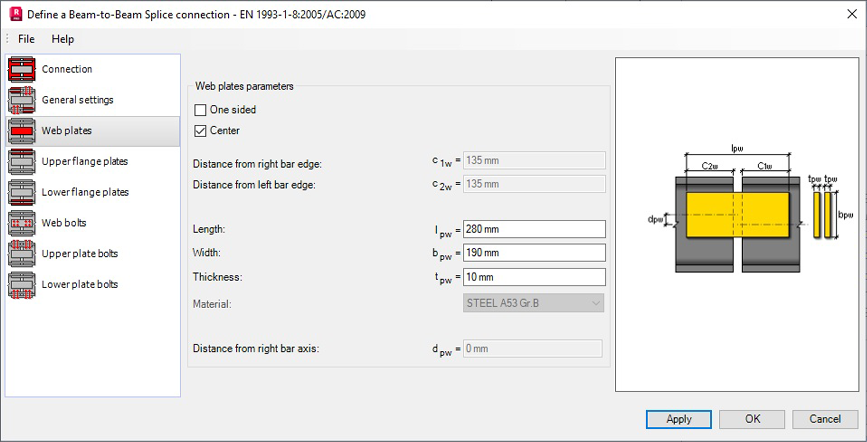Enable the One sided checkbox
Screen dimensions: 867x442
(x=201, y=110)
